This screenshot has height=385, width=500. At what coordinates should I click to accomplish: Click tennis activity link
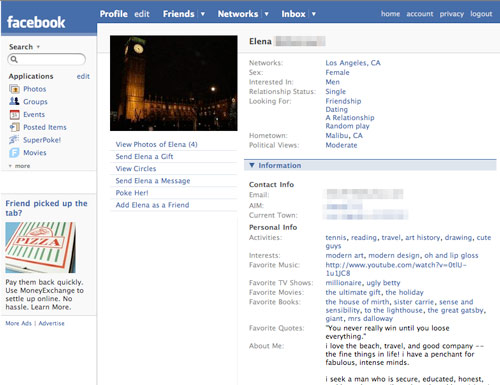point(336,238)
